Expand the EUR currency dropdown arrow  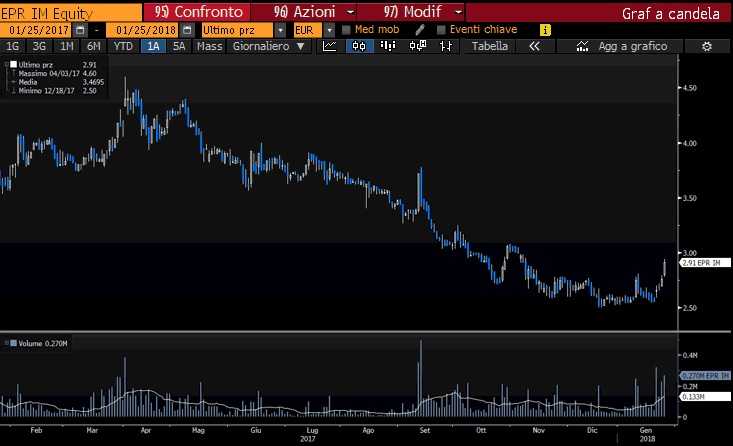(330, 30)
